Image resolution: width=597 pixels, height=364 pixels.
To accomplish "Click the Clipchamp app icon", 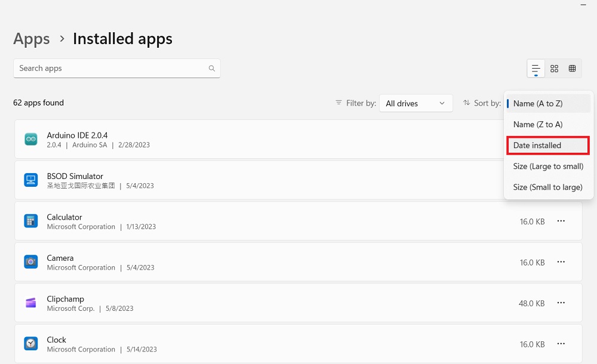I will pos(30,303).
